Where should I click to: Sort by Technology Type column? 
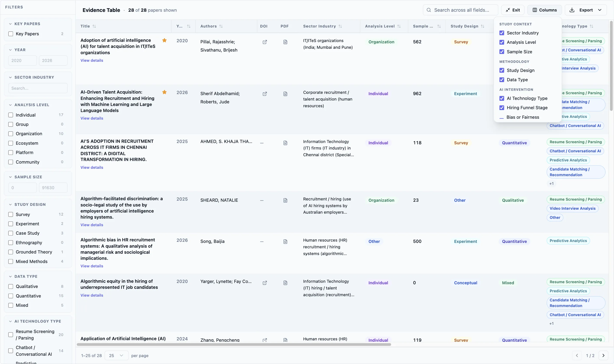coord(591,26)
